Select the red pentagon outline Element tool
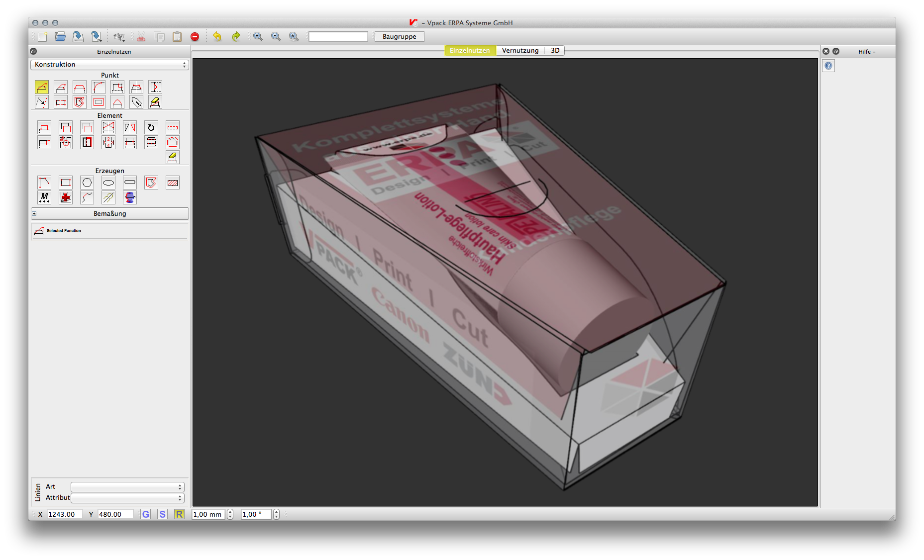 [x=173, y=142]
